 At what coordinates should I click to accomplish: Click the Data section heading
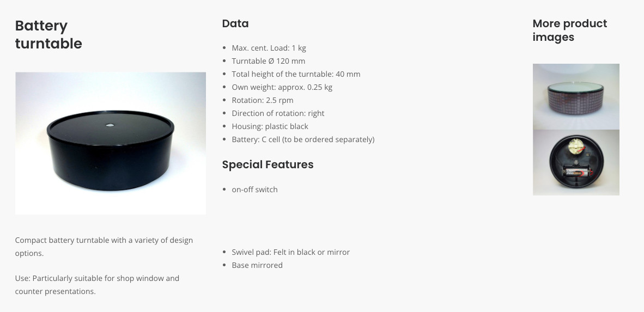coord(235,23)
